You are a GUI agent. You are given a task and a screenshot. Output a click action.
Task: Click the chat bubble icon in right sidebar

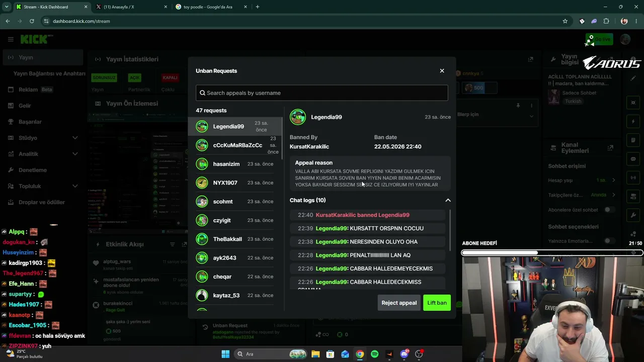633,159
